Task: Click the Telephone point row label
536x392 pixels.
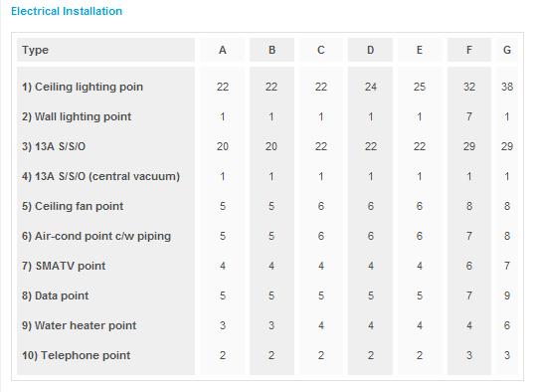Action: [77, 355]
